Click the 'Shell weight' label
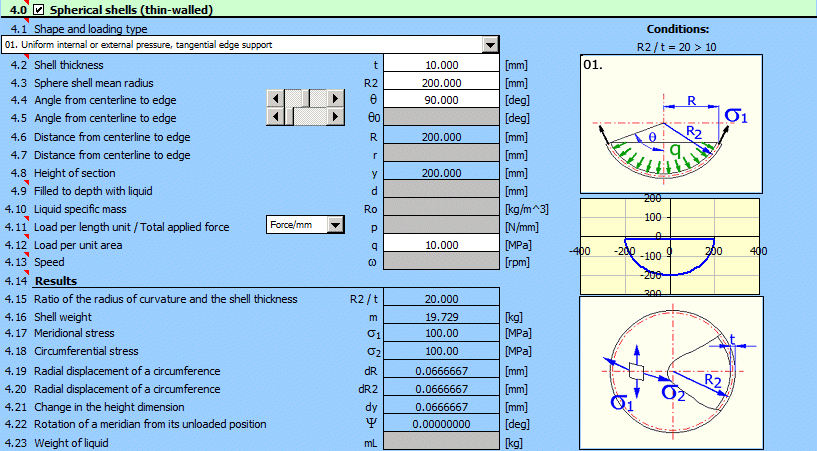The image size is (817, 451). tap(63, 317)
